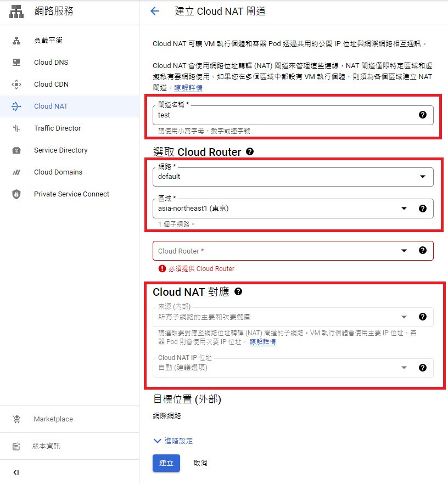The image size is (448, 484).
Task: Open Private Service Connect in the sidebar
Action: point(70,194)
